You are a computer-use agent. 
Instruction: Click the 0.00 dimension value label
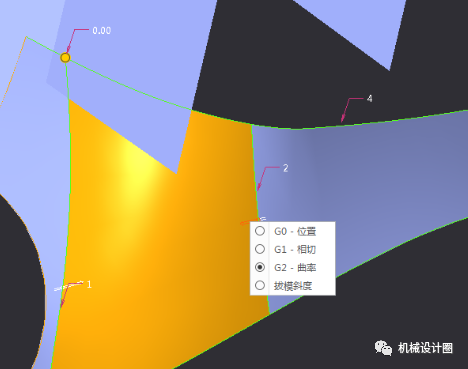(102, 31)
